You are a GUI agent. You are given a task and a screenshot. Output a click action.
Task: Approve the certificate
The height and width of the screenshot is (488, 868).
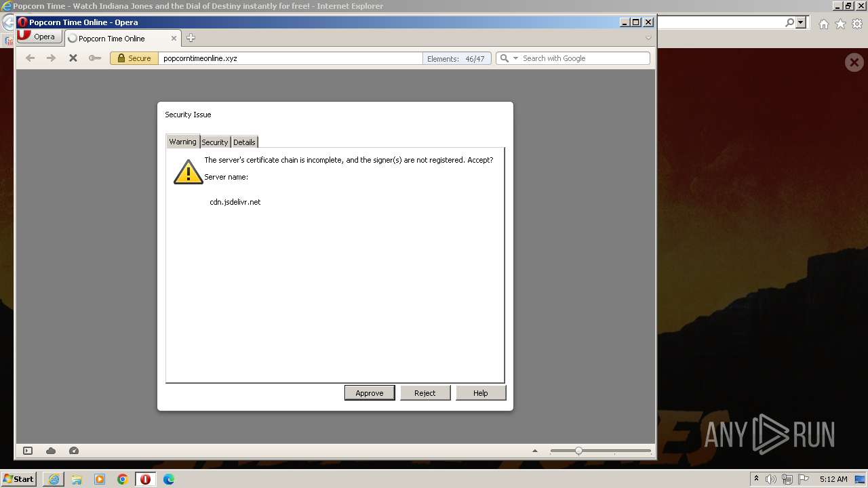(370, 393)
